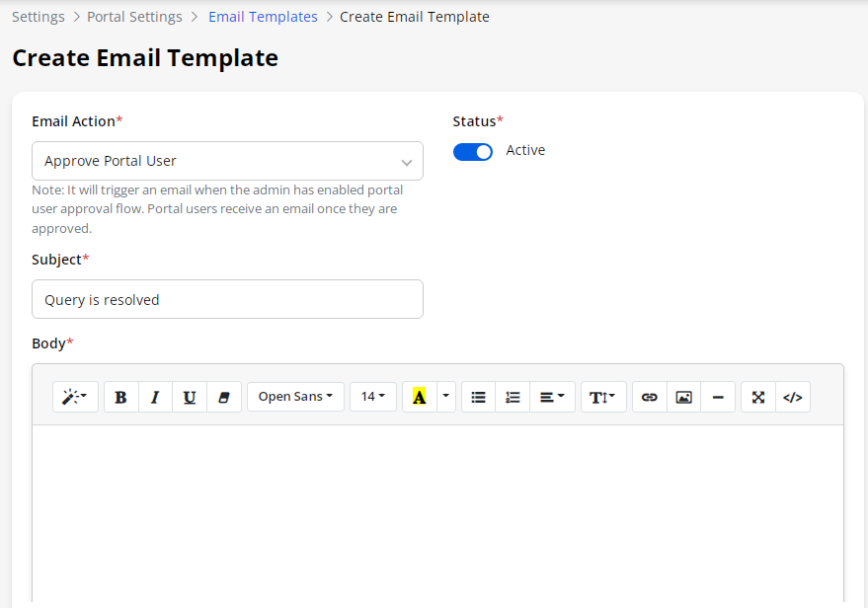Image resolution: width=868 pixels, height=608 pixels.
Task: Insert an unordered bullet list
Action: coord(478,397)
